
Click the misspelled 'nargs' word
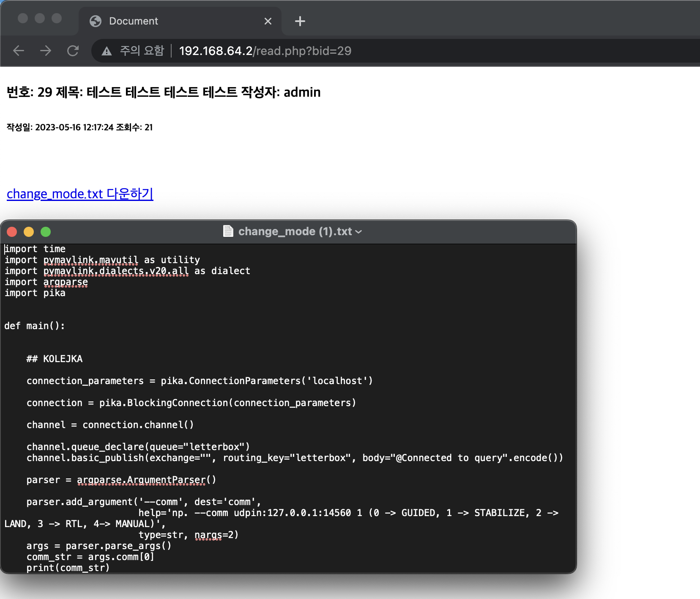pyautogui.click(x=208, y=535)
